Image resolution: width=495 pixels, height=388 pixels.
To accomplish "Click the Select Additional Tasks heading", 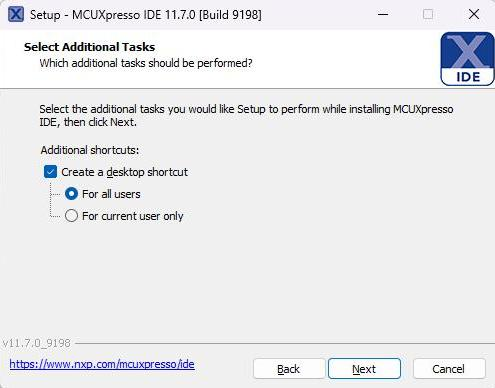I will pyautogui.click(x=89, y=47).
